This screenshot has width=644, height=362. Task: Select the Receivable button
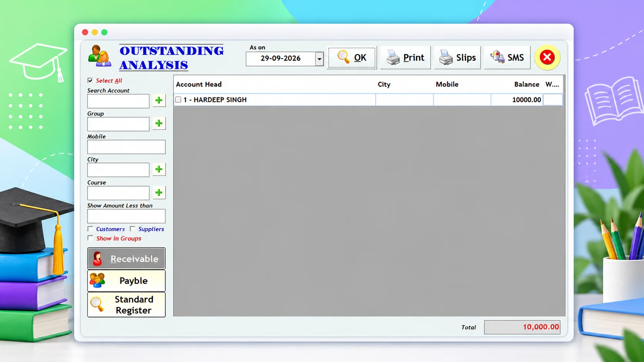(126, 259)
